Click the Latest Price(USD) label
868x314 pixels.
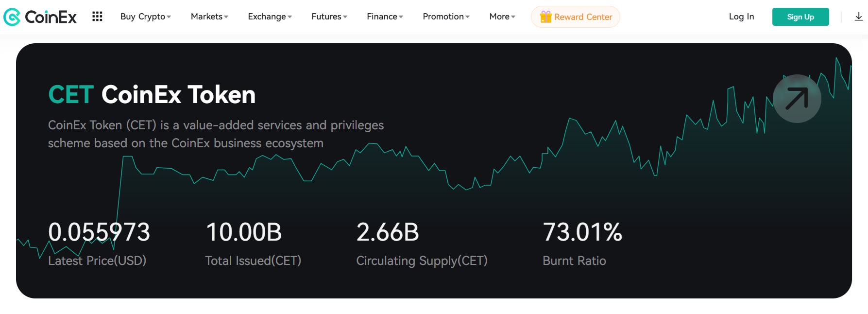pyautogui.click(x=97, y=261)
